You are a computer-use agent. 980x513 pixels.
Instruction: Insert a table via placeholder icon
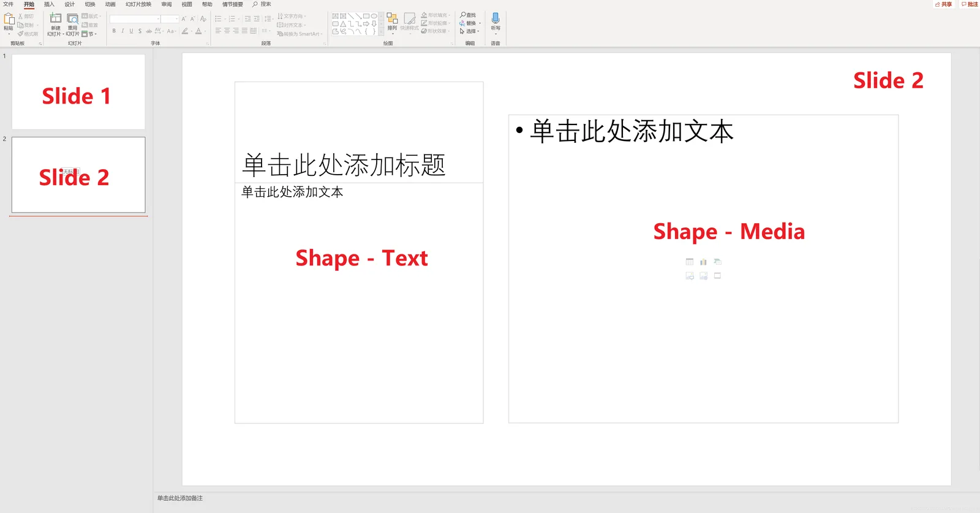[690, 262]
